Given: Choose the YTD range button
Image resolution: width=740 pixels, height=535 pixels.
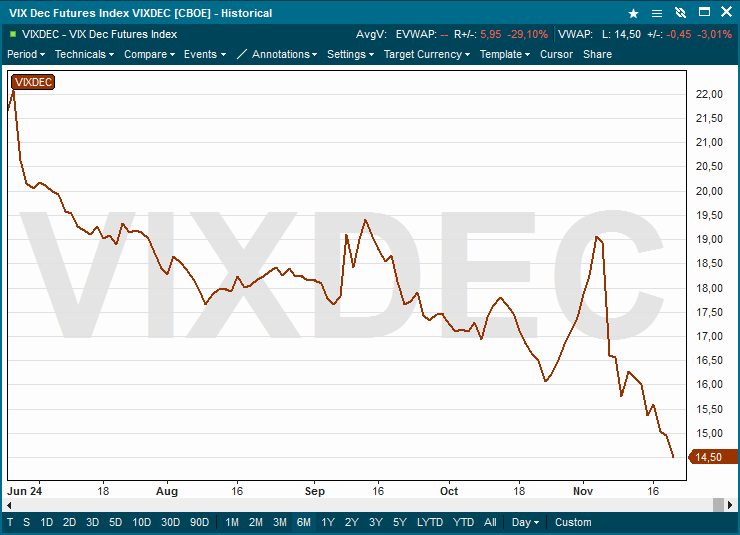Looking at the screenshot, I should point(463,522).
